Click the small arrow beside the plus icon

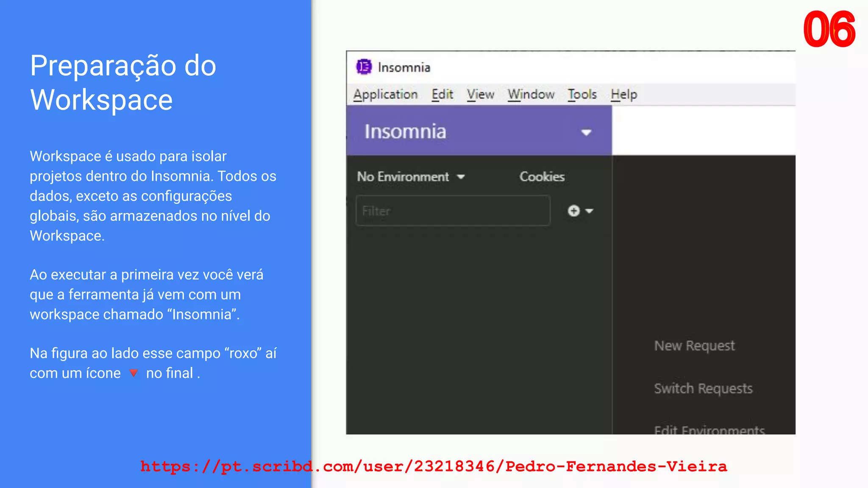tap(589, 211)
